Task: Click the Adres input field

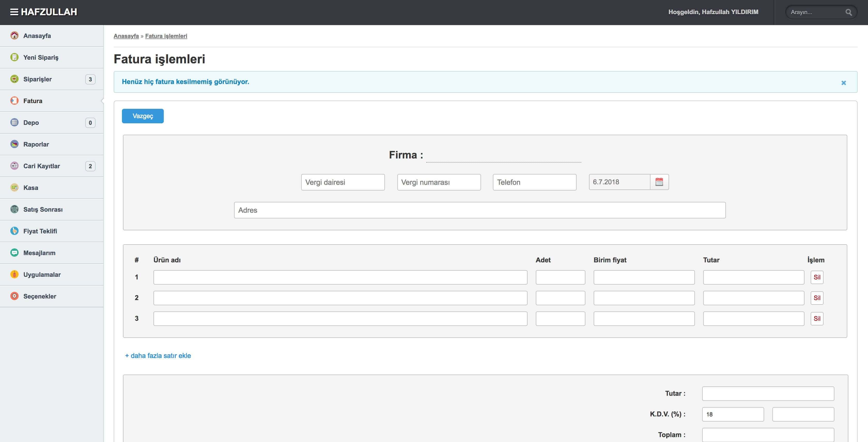Action: [x=479, y=210]
